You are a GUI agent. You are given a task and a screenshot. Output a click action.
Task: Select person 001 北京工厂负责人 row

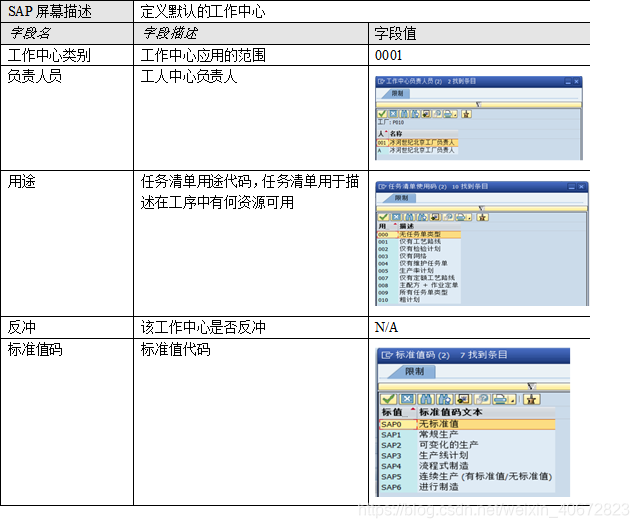click(417, 143)
